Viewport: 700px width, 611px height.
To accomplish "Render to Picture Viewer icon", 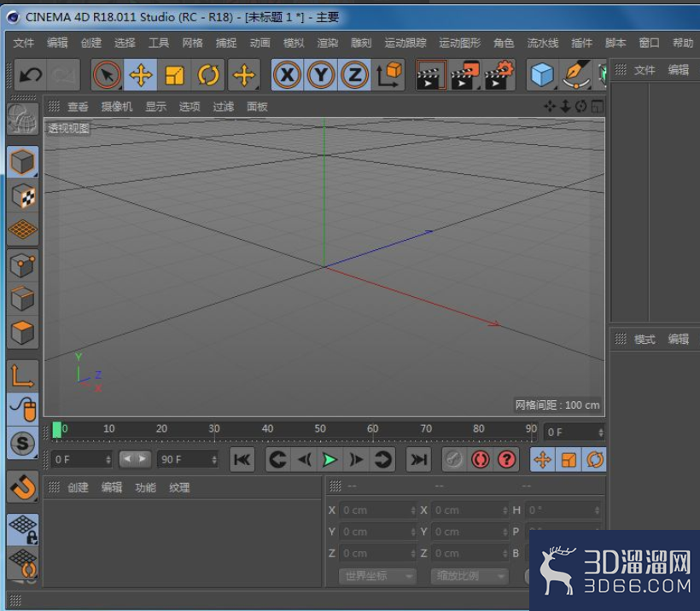I will [464, 74].
